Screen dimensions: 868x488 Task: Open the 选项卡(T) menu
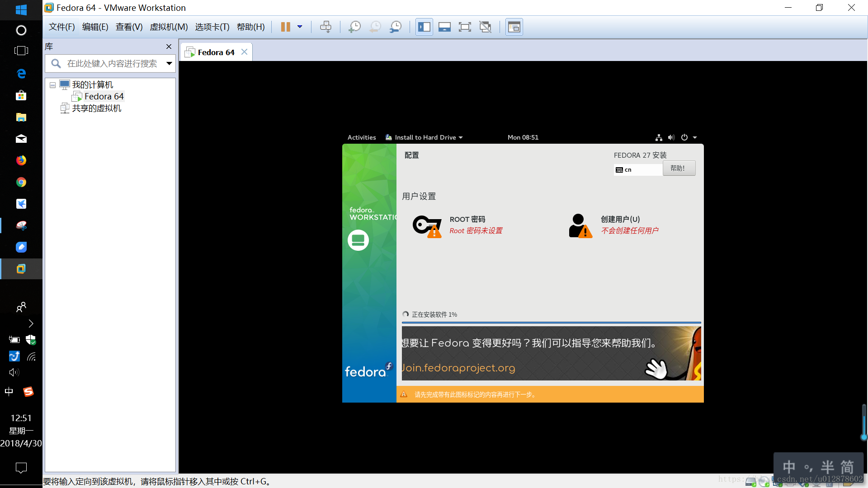click(212, 27)
